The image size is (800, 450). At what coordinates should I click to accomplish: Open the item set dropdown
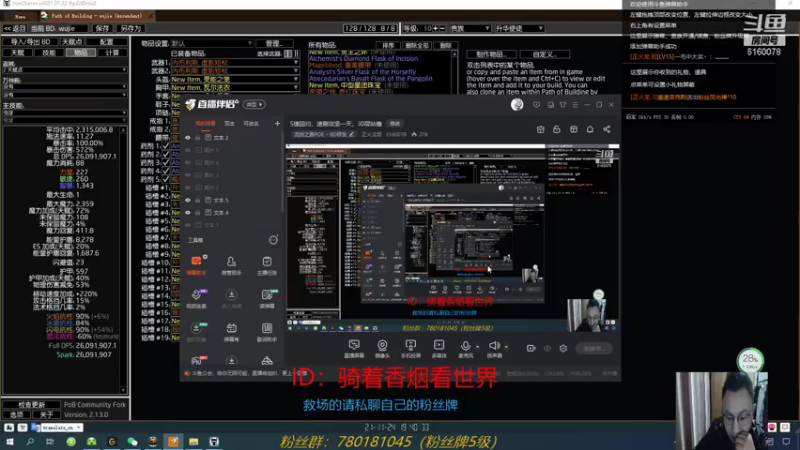[x=212, y=43]
